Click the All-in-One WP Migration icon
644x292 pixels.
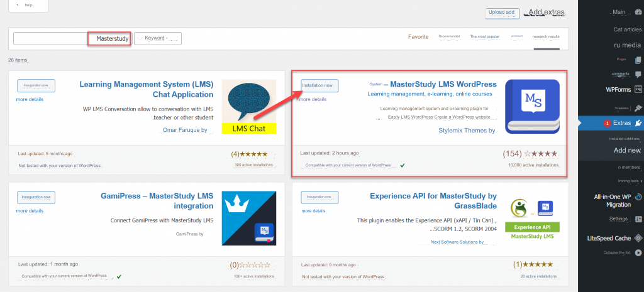[x=638, y=197]
